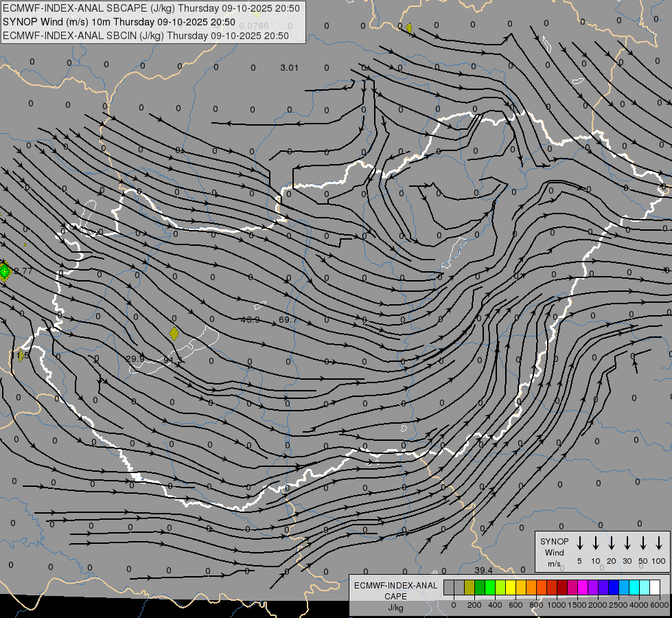Click the 200 tick label on CAPE scale

tap(474, 605)
